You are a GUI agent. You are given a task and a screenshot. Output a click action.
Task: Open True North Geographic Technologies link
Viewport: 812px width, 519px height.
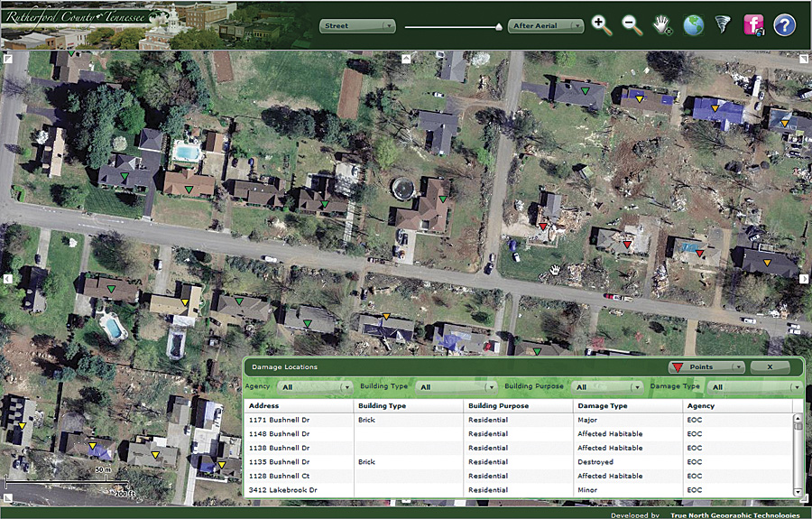pyautogui.click(x=734, y=515)
